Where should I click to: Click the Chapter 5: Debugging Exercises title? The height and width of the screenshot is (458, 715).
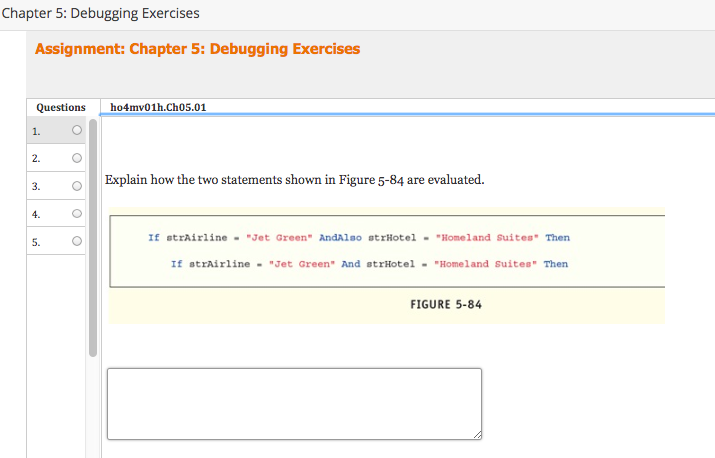(100, 13)
